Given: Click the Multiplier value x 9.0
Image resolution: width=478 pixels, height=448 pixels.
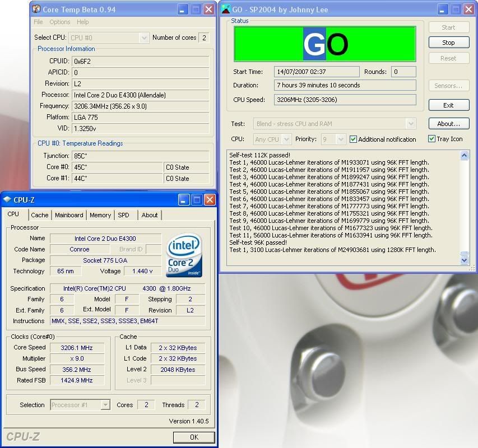Looking at the screenshot, I should tap(77, 358).
